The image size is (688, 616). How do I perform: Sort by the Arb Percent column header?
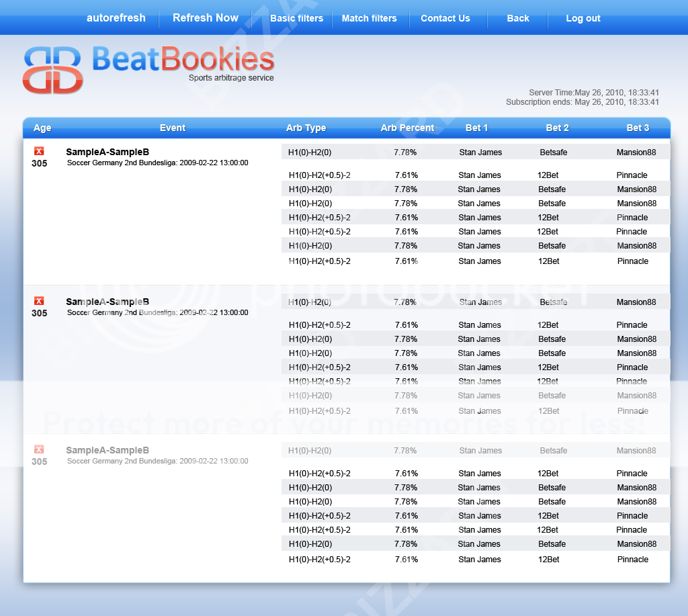coord(407,128)
